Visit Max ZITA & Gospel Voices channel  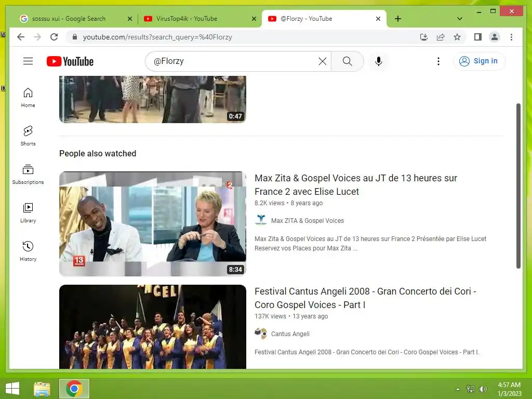coord(308,220)
